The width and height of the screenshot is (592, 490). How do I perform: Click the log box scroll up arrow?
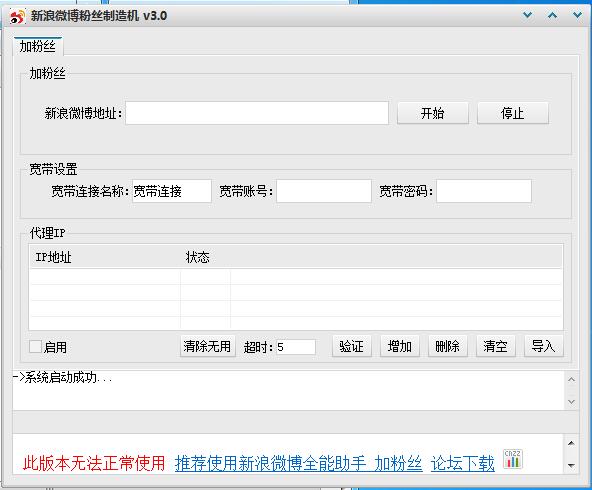pyautogui.click(x=571, y=379)
